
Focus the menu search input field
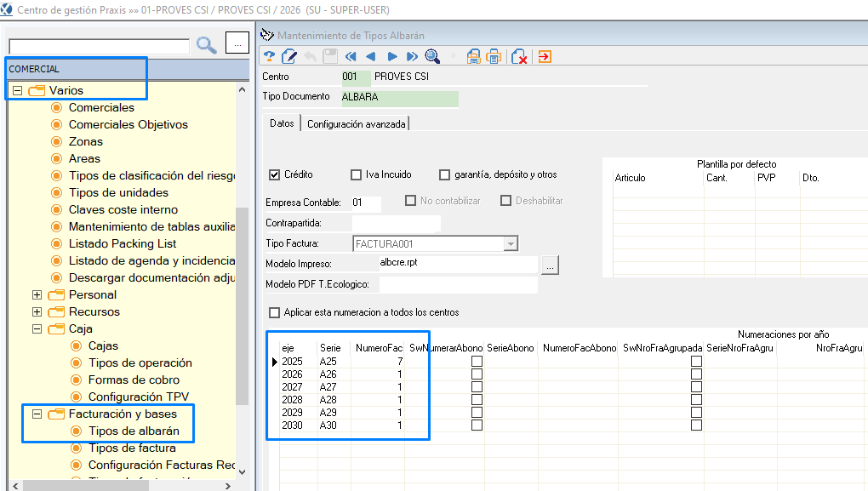(x=100, y=47)
